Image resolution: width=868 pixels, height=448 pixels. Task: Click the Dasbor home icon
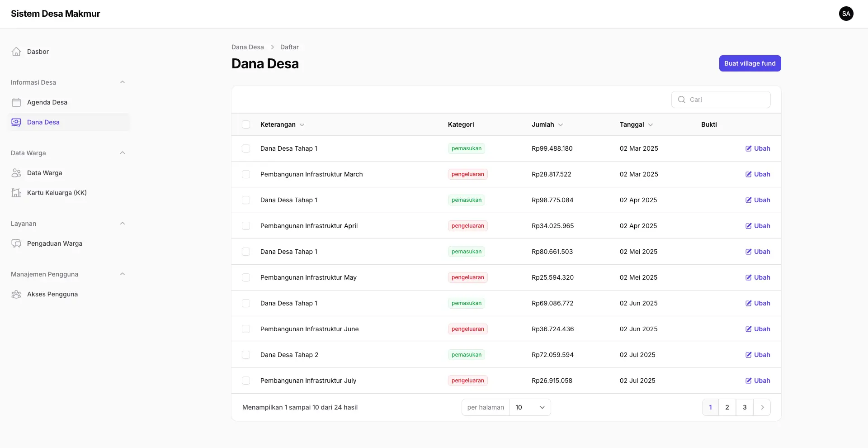point(16,52)
